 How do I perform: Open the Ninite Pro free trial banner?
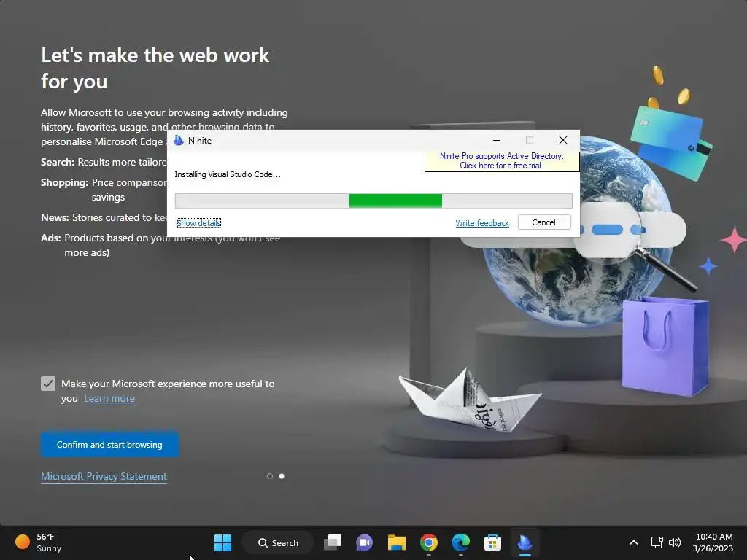click(502, 161)
